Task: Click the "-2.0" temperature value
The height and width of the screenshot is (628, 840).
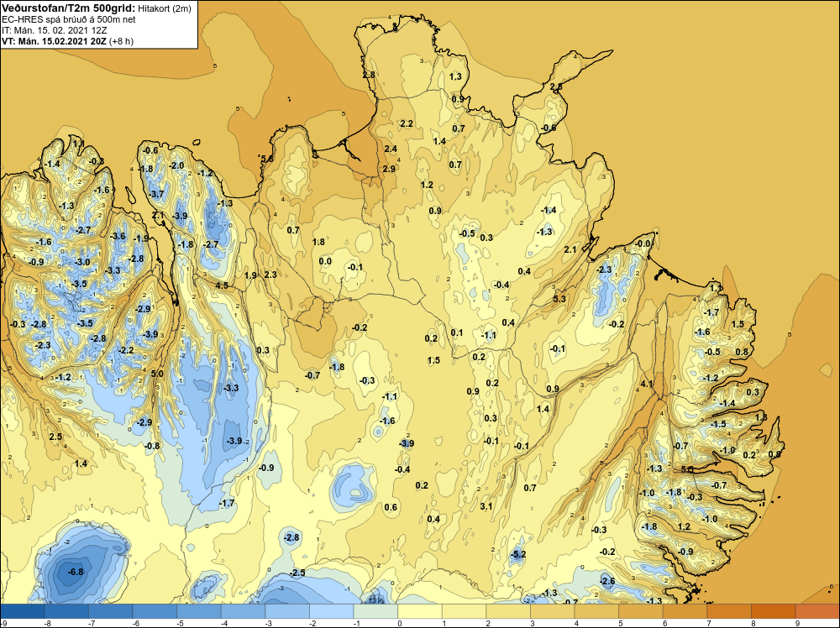Action: click(176, 165)
